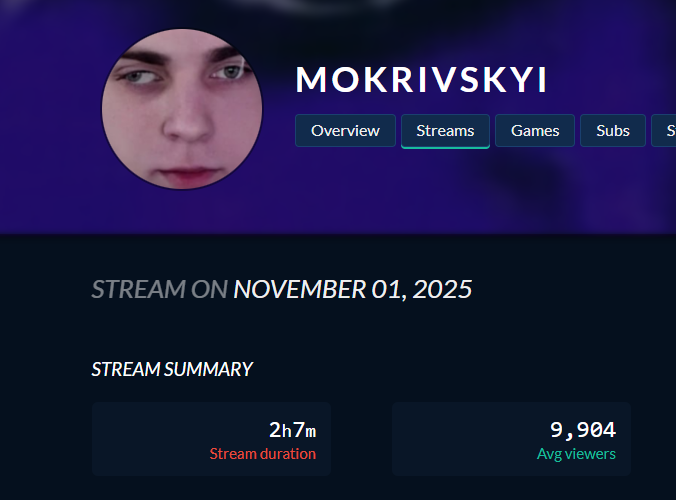Viewport: 676px width, 500px height.
Task: Switch to the Games tab
Action: (535, 131)
